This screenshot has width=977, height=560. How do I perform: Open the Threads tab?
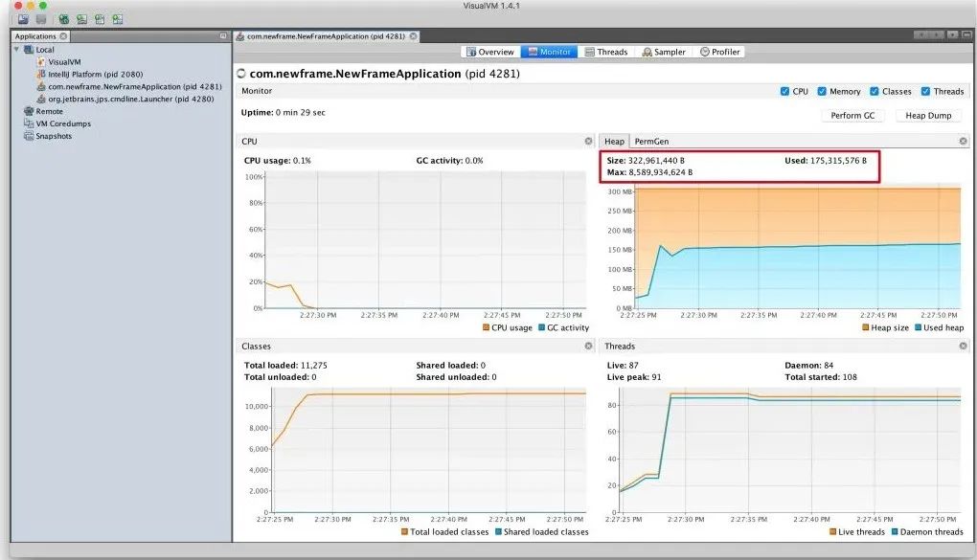point(606,52)
